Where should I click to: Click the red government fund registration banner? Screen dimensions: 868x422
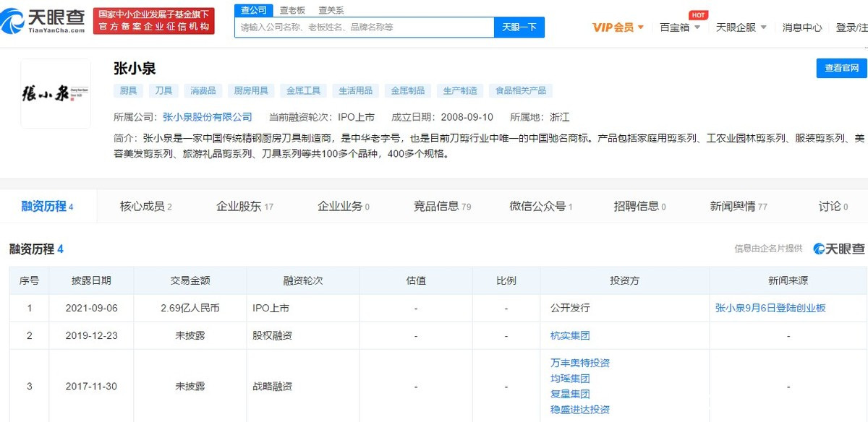click(x=154, y=20)
